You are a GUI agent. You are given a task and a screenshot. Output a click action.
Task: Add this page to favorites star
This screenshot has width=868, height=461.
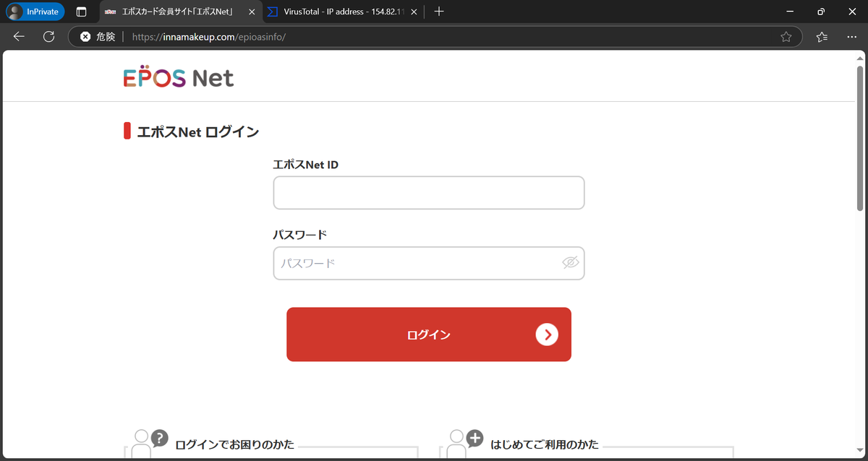pos(786,36)
